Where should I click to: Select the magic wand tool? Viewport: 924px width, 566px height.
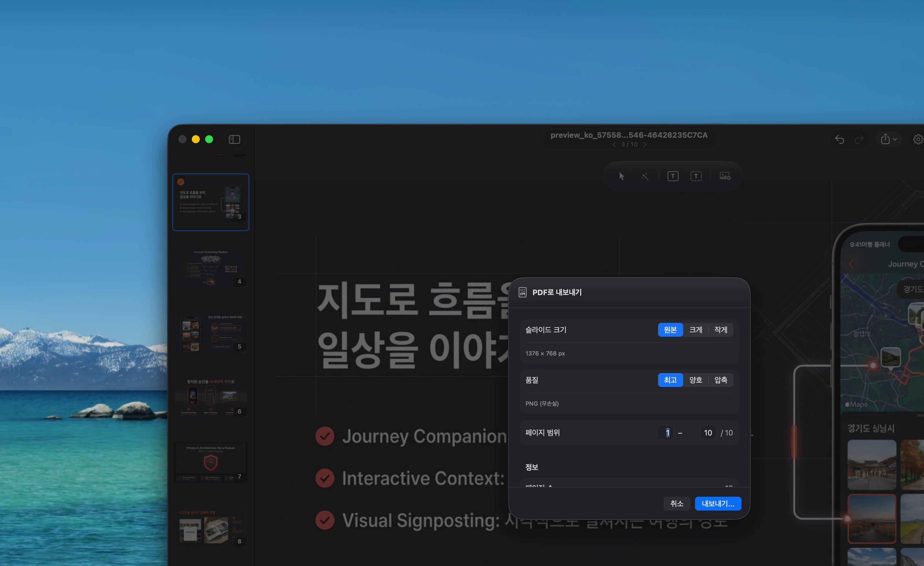tap(644, 176)
